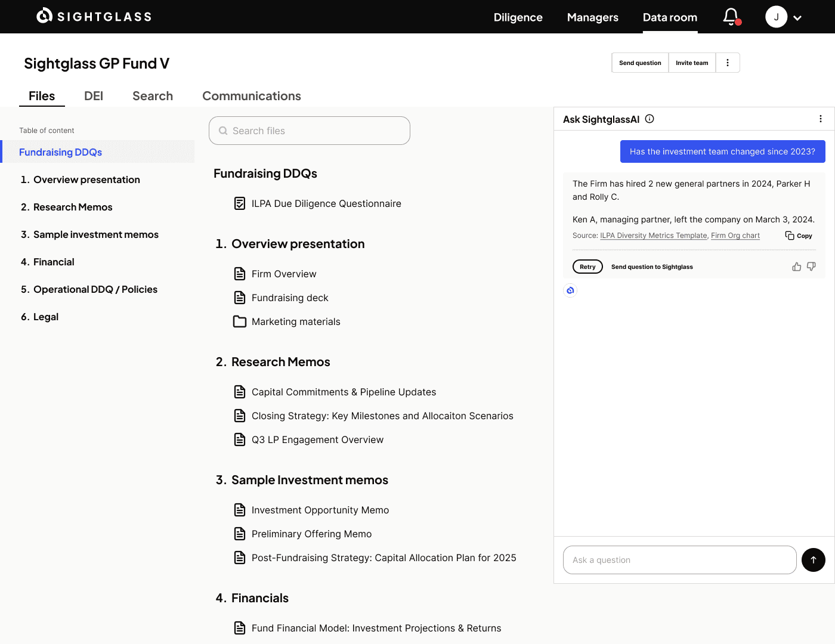835x644 pixels.
Task: Give the answer a thumbs down
Action: click(x=811, y=267)
